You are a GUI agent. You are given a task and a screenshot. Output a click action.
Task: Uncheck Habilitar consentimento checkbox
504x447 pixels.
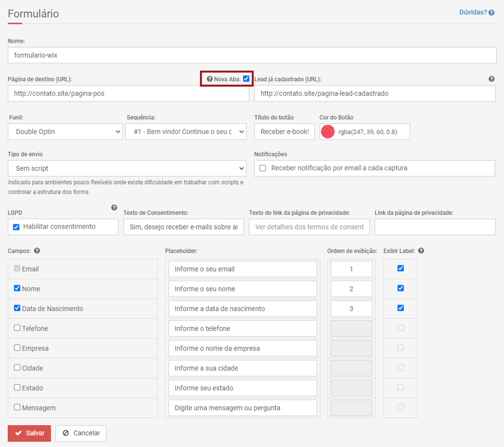click(16, 227)
